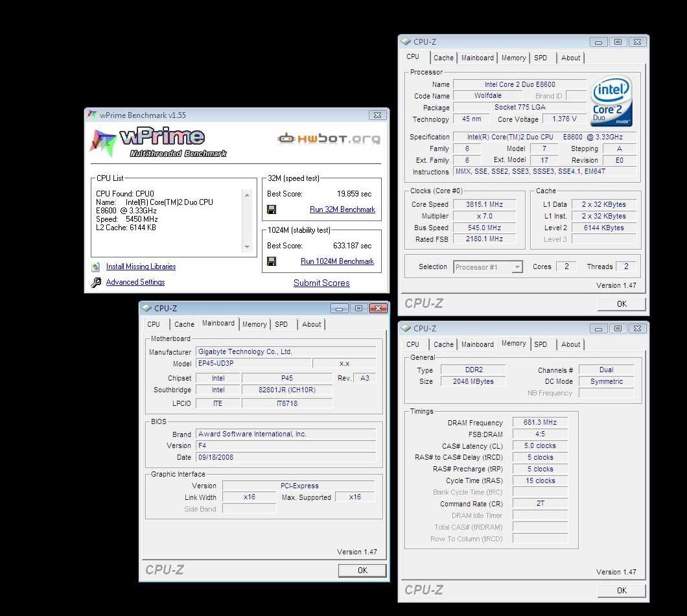
Task: Click scroll down arrow in CPU List
Action: click(x=247, y=247)
